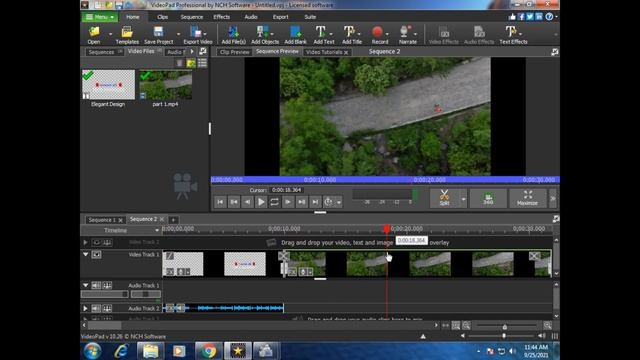Image resolution: width=640 pixels, height=360 pixels.
Task: Switch to the Clips ribbon tab
Action: (162, 17)
